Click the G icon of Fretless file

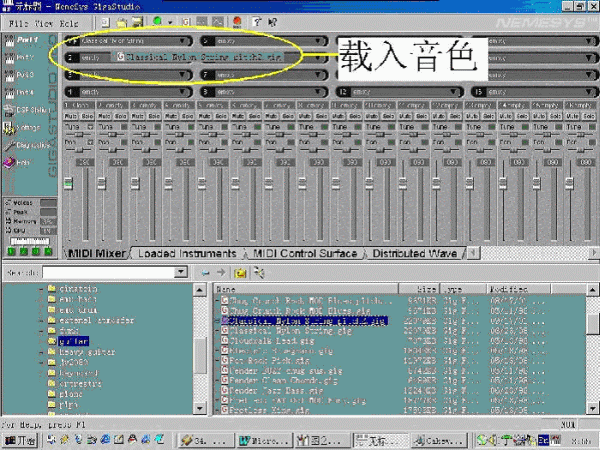pyautogui.click(x=225, y=410)
